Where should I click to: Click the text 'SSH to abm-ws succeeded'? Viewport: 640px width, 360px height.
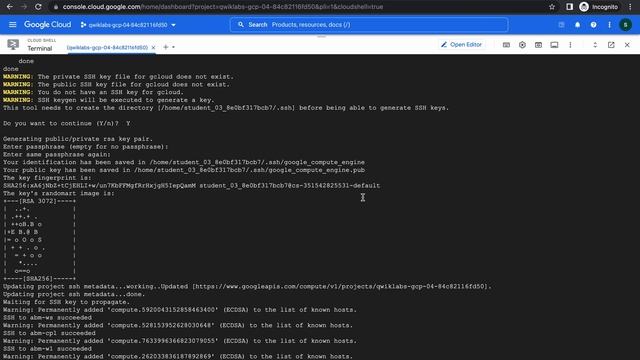tap(47, 318)
